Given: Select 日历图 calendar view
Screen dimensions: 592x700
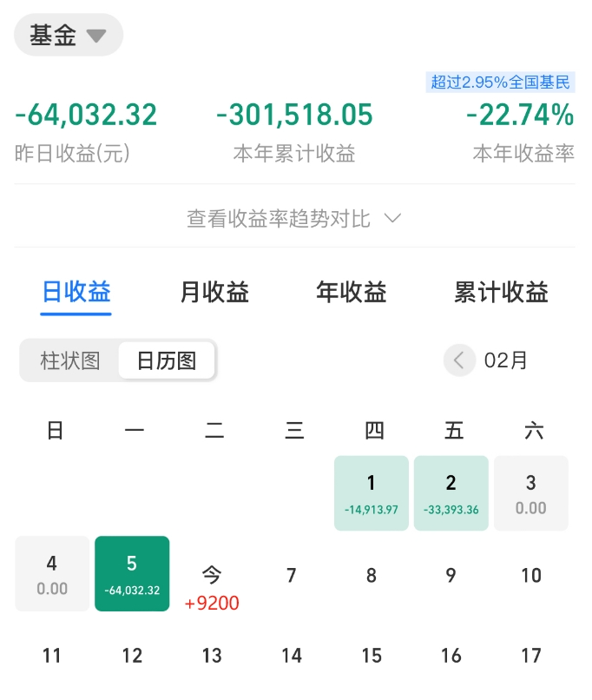Looking at the screenshot, I should tap(167, 360).
